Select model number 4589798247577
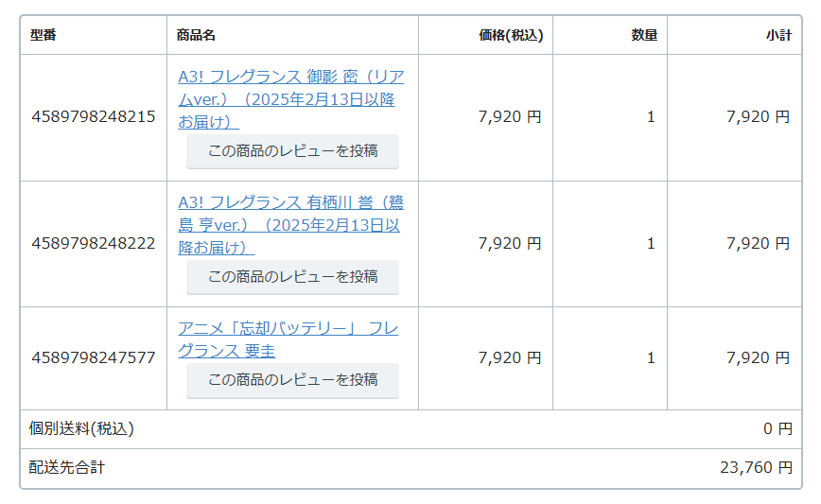Screen dimensions: 821x504 pos(94,358)
